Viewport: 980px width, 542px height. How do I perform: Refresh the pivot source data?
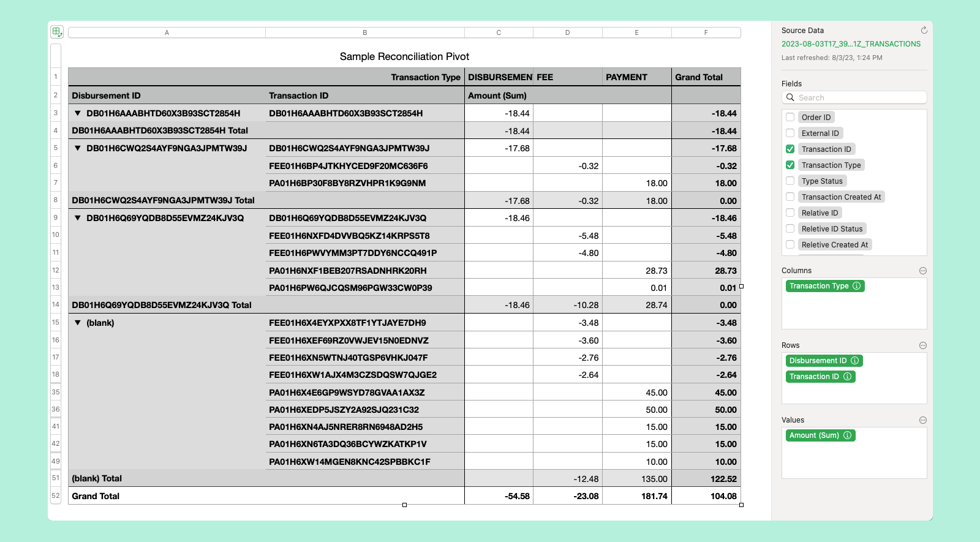(x=924, y=30)
